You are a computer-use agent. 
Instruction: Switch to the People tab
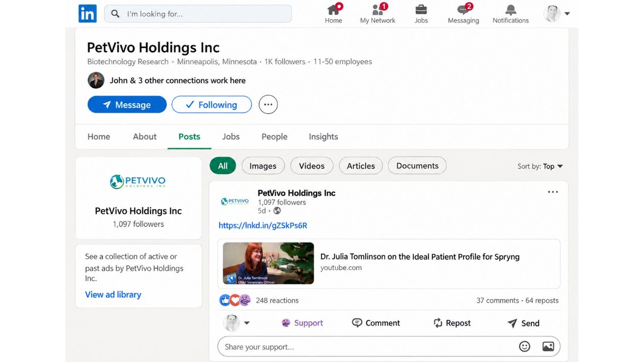coord(275,137)
